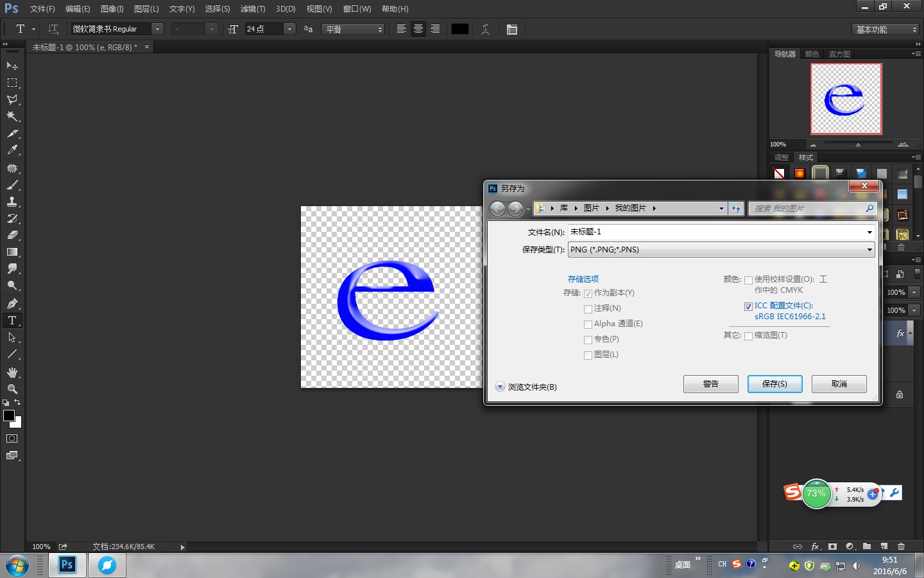Select the Line tool
Viewport: 924px width, 578px height.
12,354
